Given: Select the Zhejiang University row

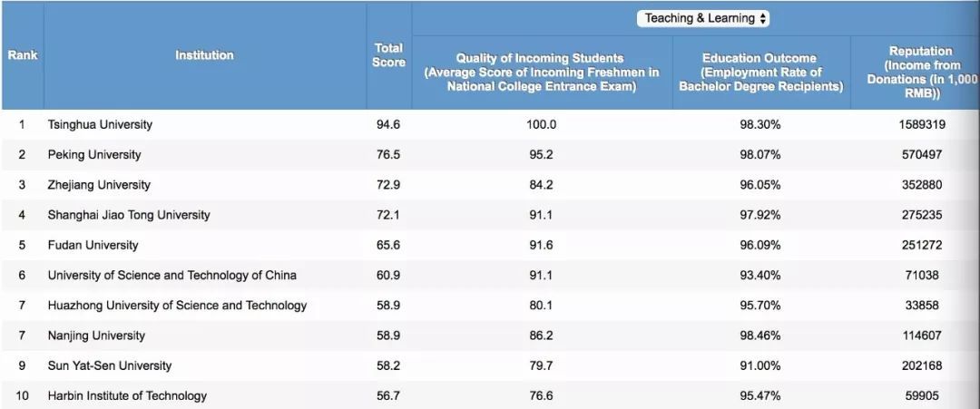Looking at the screenshot, I should click(99, 185).
